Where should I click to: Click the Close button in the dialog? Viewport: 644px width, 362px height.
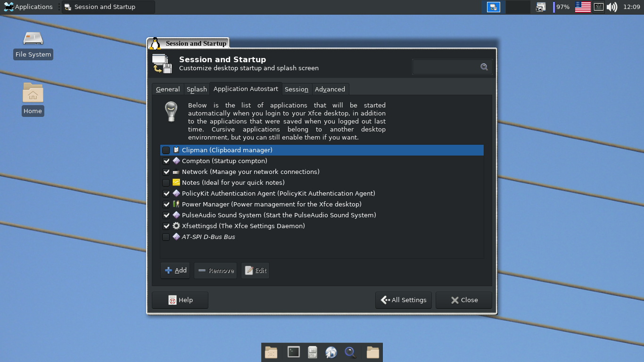[464, 300]
